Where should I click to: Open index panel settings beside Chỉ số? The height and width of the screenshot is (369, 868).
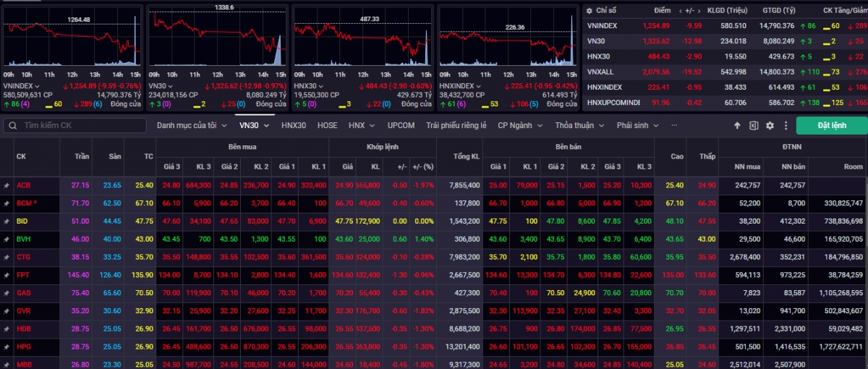[x=590, y=11]
